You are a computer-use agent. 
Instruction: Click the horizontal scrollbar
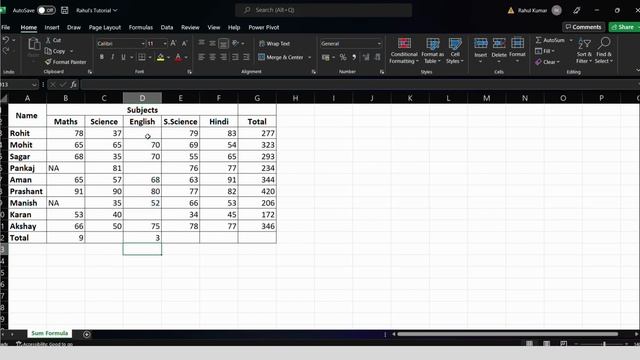tap(508, 334)
